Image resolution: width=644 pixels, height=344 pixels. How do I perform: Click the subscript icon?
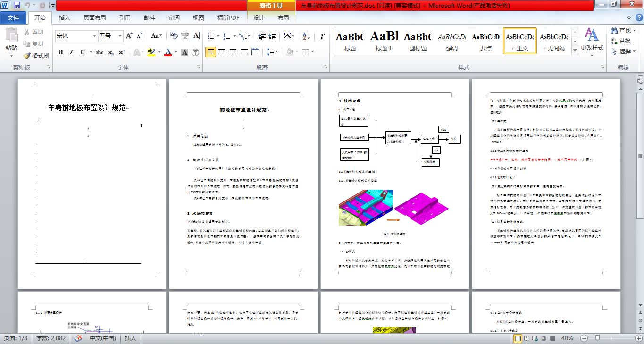[111, 52]
